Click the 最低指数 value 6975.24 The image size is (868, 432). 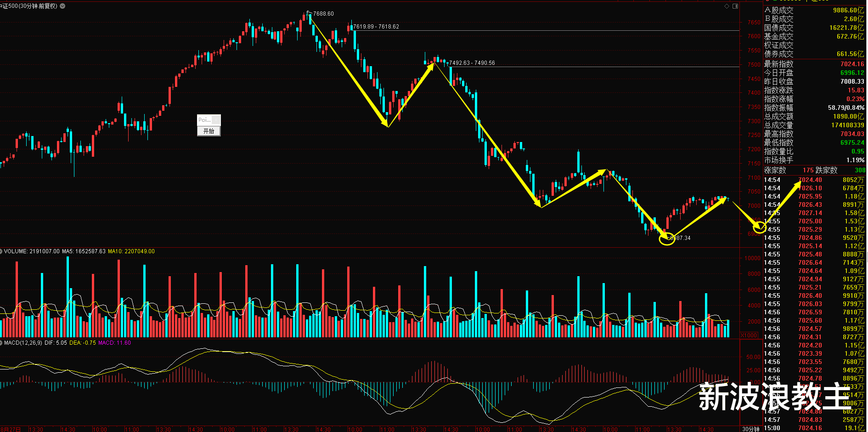coord(852,142)
